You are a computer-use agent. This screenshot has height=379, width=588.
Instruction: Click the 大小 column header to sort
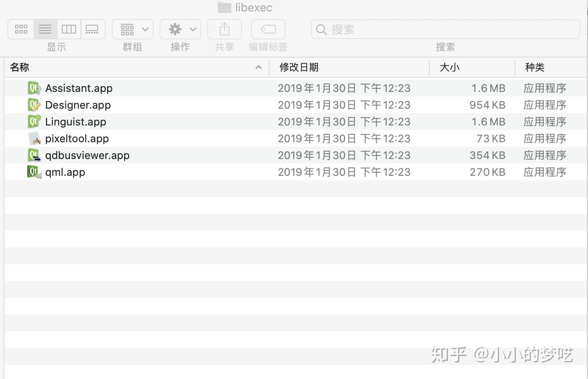pos(450,68)
